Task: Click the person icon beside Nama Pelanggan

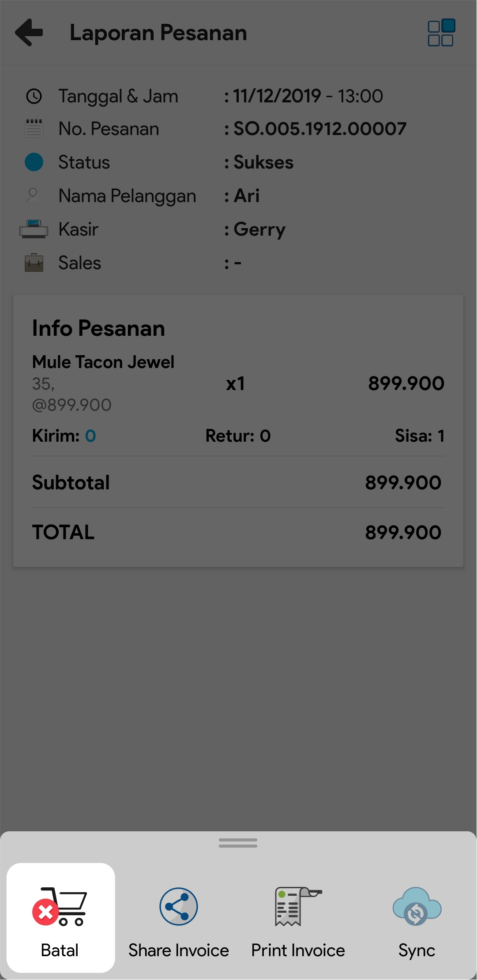Action: coord(33,195)
